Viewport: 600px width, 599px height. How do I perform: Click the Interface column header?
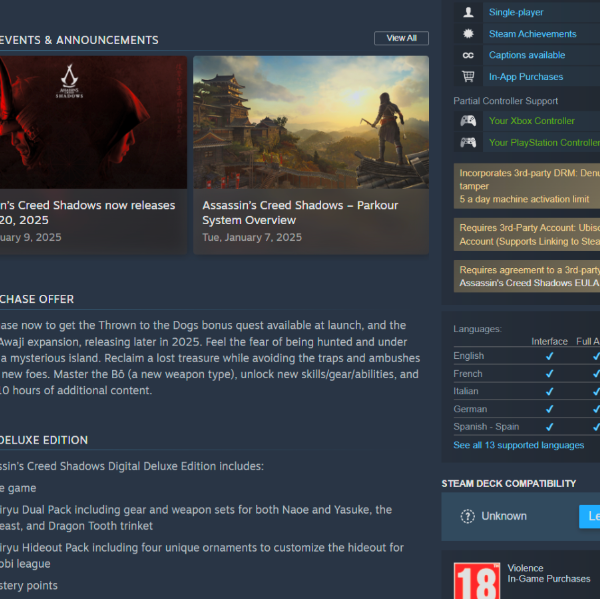coord(549,341)
